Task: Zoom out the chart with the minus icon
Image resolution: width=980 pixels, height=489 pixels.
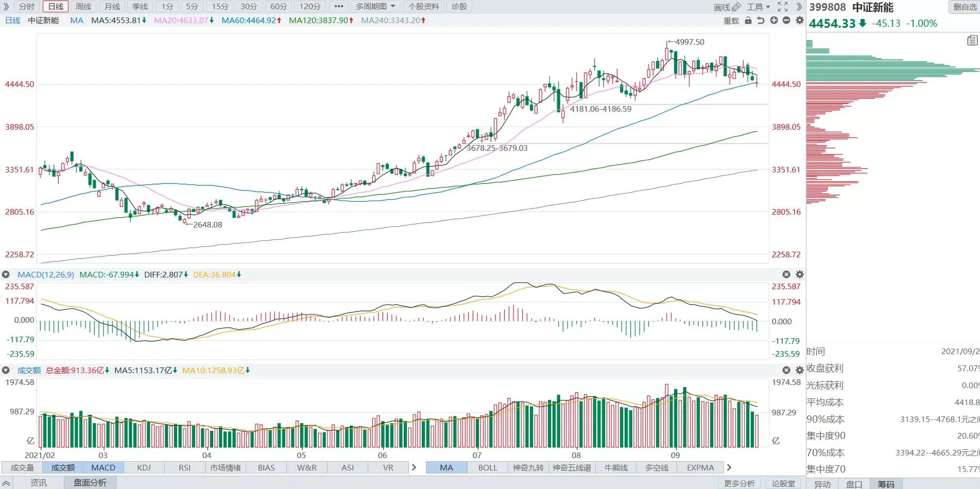Action: (x=786, y=20)
